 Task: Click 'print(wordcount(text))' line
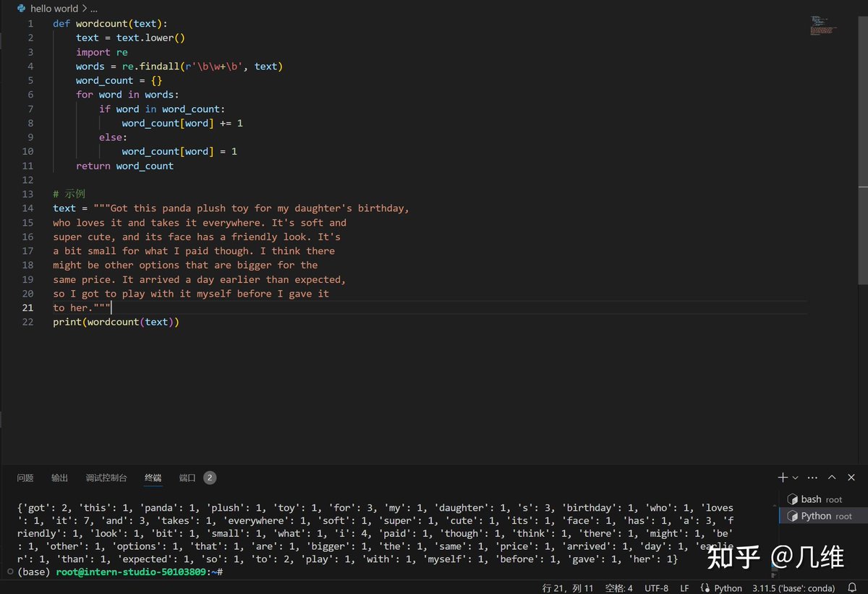click(x=116, y=322)
